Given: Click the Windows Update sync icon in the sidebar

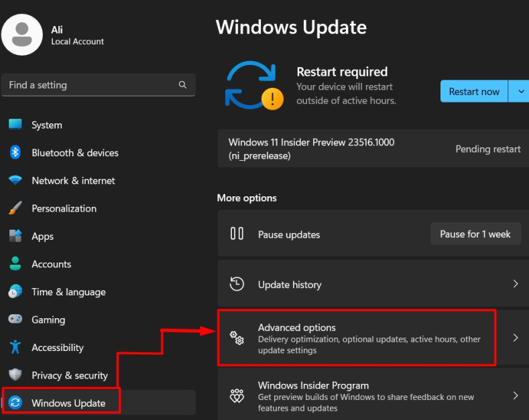Looking at the screenshot, I should pyautogui.click(x=15, y=403).
